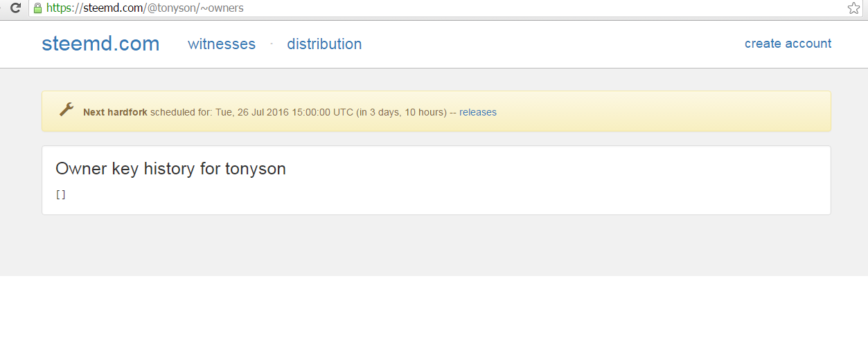
Task: Focus the browser address bar
Action: [443, 8]
